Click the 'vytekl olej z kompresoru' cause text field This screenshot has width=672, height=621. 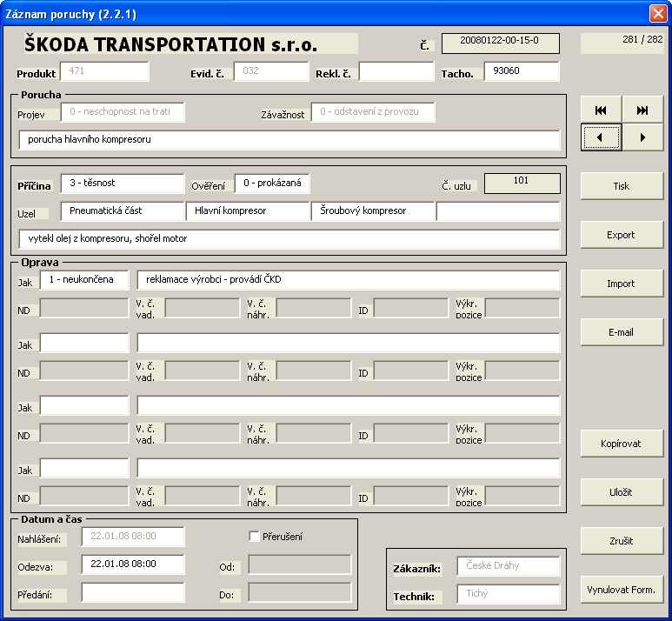(x=289, y=239)
